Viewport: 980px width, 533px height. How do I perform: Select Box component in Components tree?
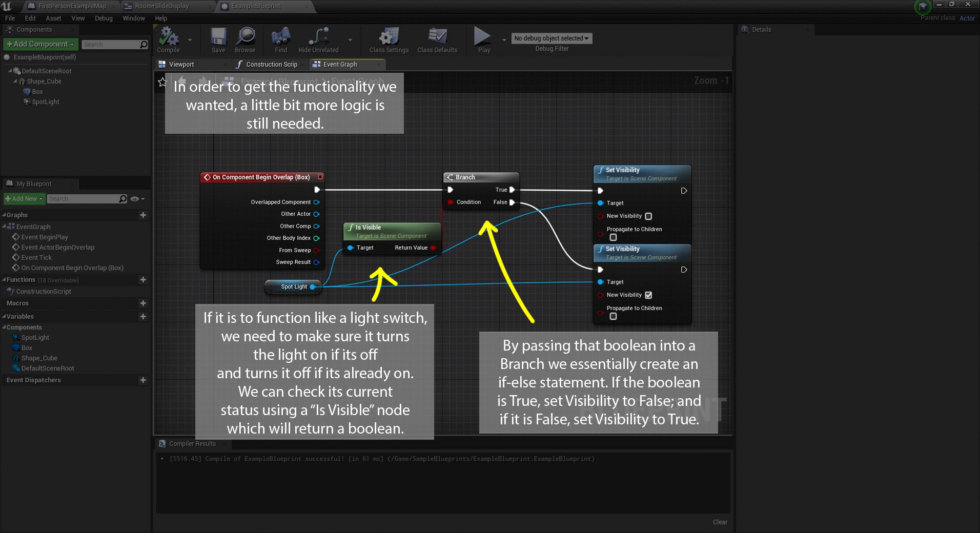(x=37, y=92)
